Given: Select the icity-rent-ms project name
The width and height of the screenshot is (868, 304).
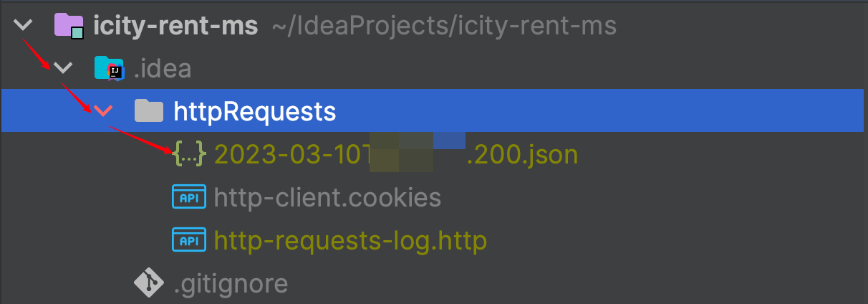Looking at the screenshot, I should [175, 27].
